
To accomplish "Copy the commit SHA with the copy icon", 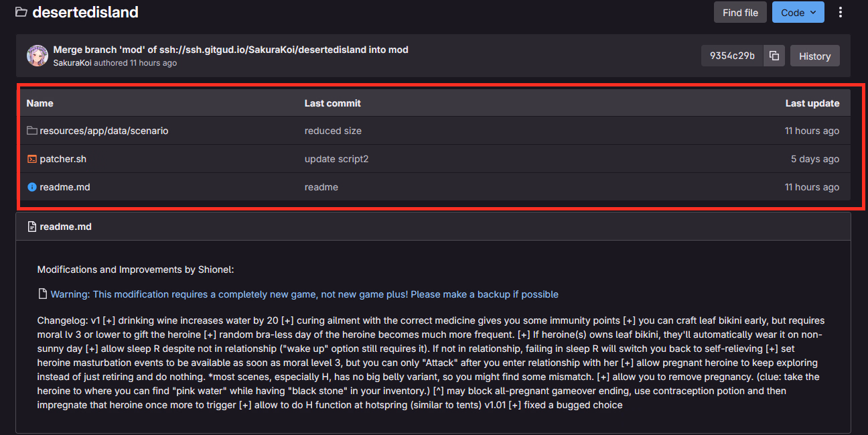I will (774, 56).
